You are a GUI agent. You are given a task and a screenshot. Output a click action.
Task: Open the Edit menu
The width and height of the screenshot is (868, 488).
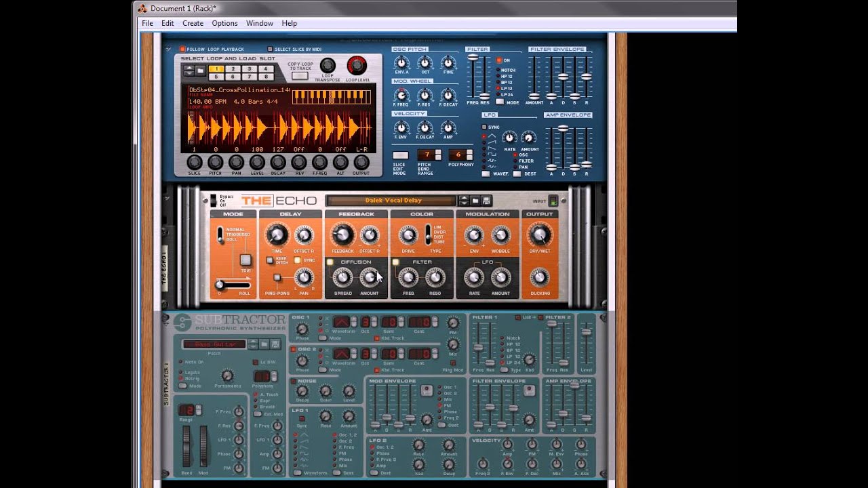[167, 23]
